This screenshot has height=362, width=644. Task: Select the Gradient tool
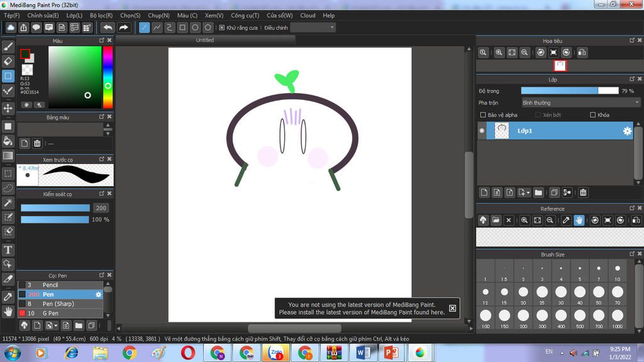[x=8, y=156]
